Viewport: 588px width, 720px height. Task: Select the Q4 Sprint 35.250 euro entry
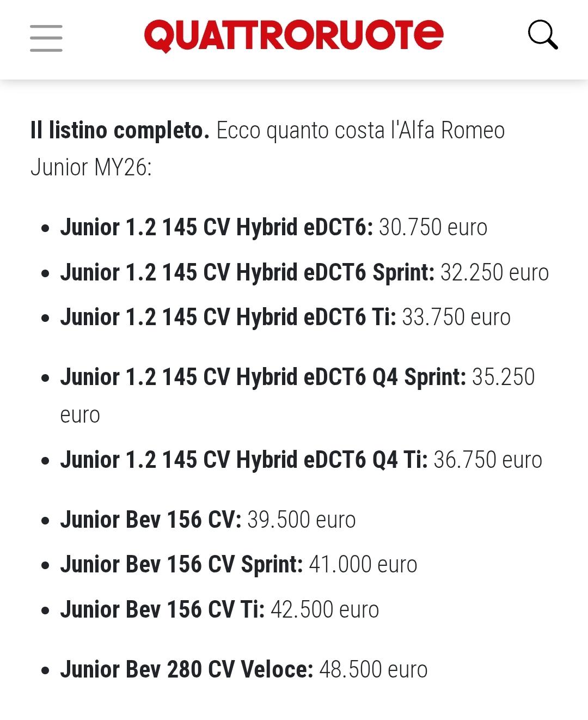[297, 395]
